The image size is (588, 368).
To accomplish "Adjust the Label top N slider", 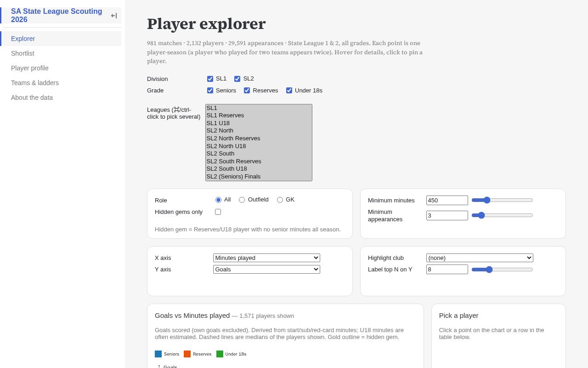I will (x=502, y=270).
